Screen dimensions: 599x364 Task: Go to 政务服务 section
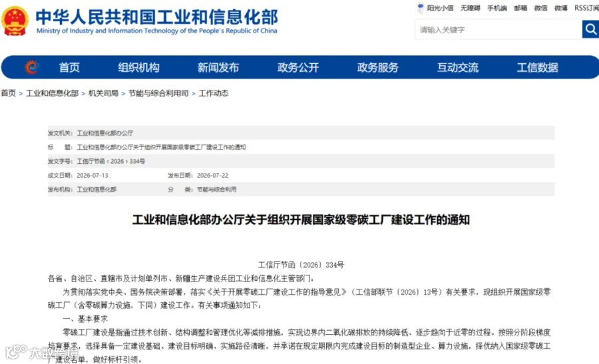378,68
